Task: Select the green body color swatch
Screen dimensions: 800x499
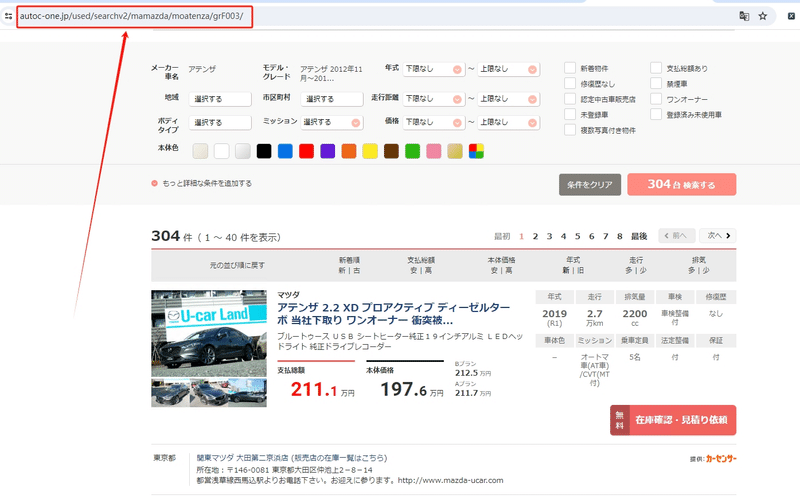Action: click(x=412, y=151)
